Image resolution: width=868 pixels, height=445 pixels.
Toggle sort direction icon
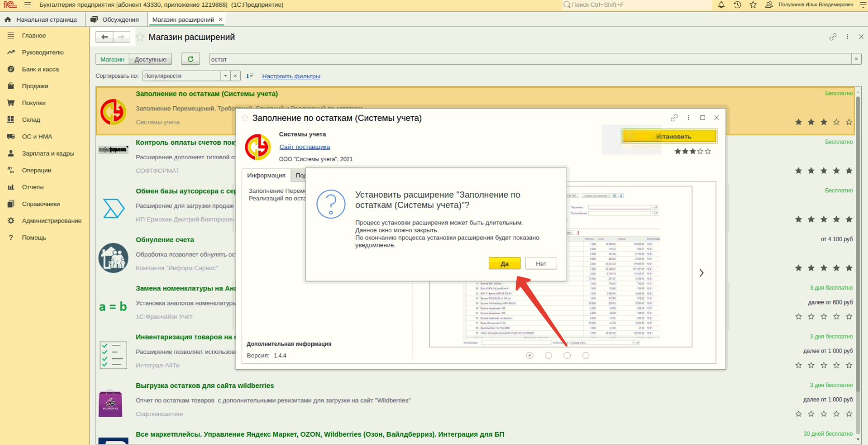click(250, 76)
